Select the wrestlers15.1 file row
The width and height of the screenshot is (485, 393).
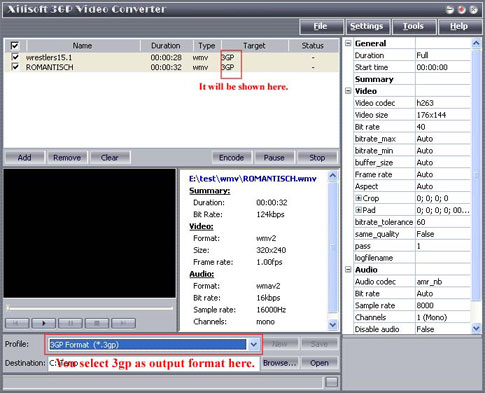pyautogui.click(x=171, y=57)
